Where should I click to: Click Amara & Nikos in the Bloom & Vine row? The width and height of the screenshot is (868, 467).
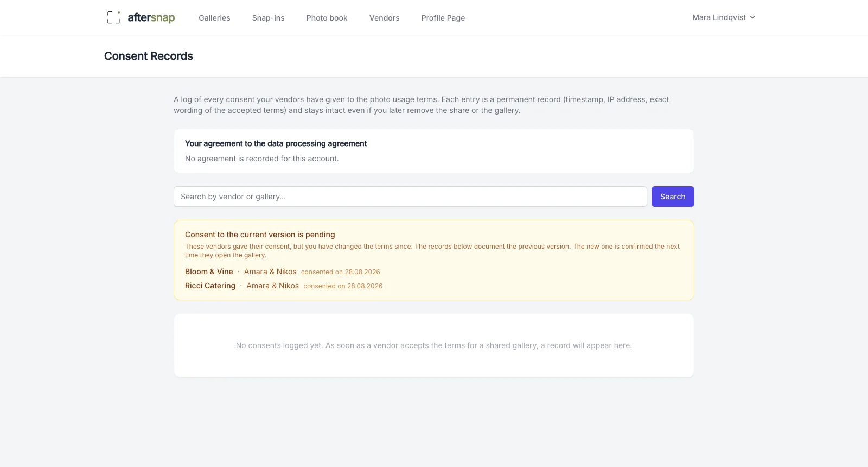pyautogui.click(x=270, y=272)
